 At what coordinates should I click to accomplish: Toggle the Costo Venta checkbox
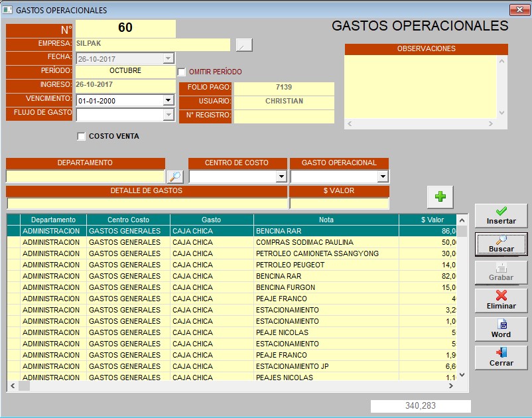tap(82, 137)
